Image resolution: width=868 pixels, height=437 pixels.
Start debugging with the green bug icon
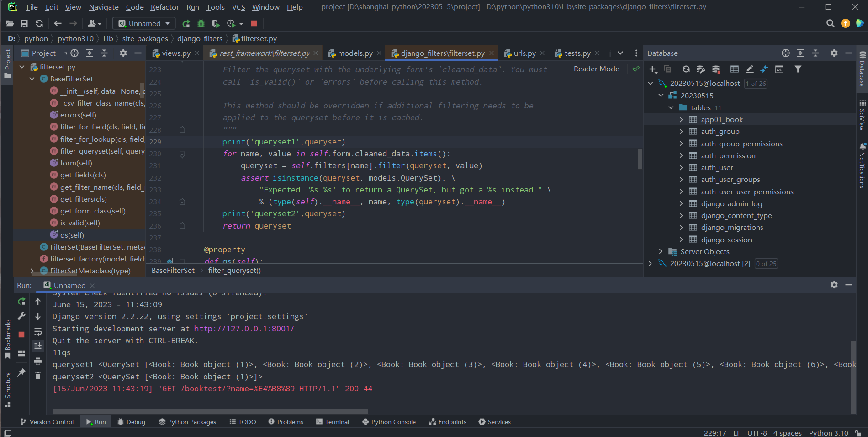[201, 23]
